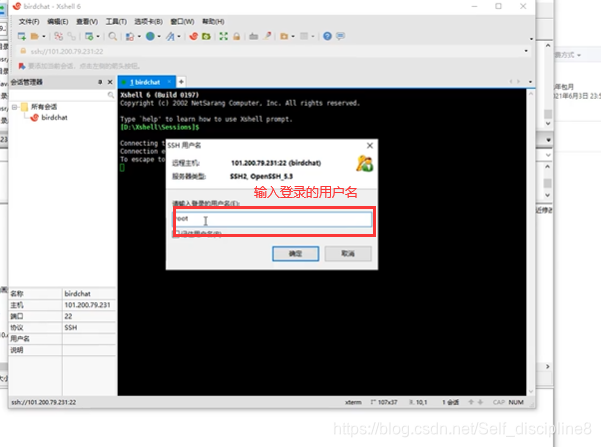Viewport: 601px width, 447px height.
Task: Click the birdchat name value in the properties table
Action: pyautogui.click(x=77, y=294)
